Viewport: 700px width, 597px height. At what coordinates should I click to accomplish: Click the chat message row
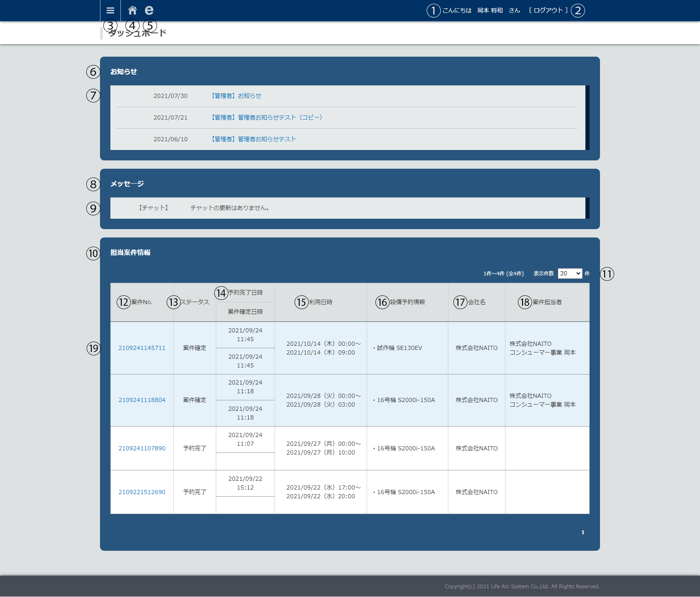(x=347, y=208)
